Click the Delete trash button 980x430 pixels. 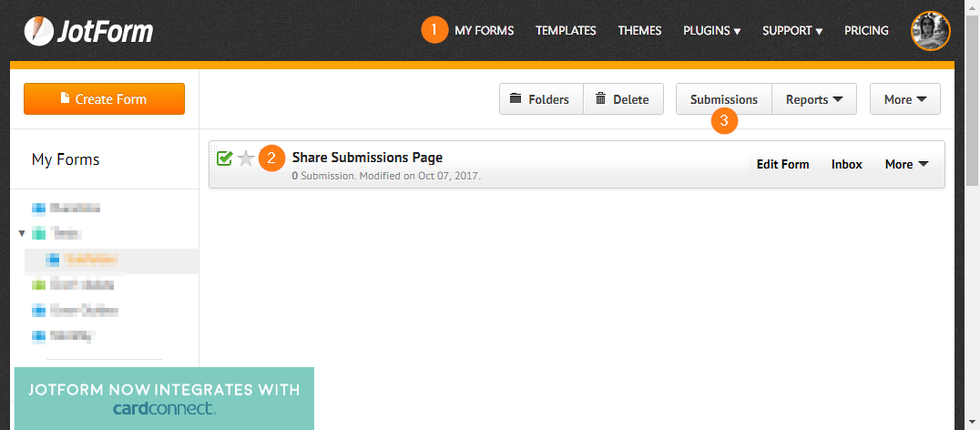click(623, 99)
